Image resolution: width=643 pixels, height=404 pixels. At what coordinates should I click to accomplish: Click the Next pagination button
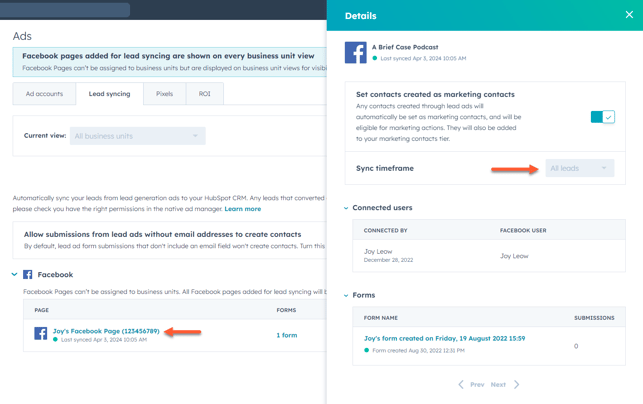tap(498, 385)
